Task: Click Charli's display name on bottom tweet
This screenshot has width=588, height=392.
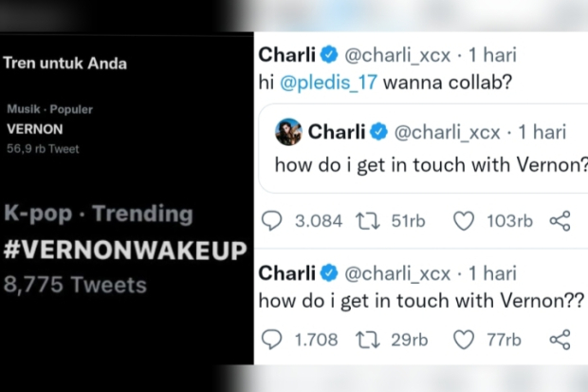Action: click(286, 273)
